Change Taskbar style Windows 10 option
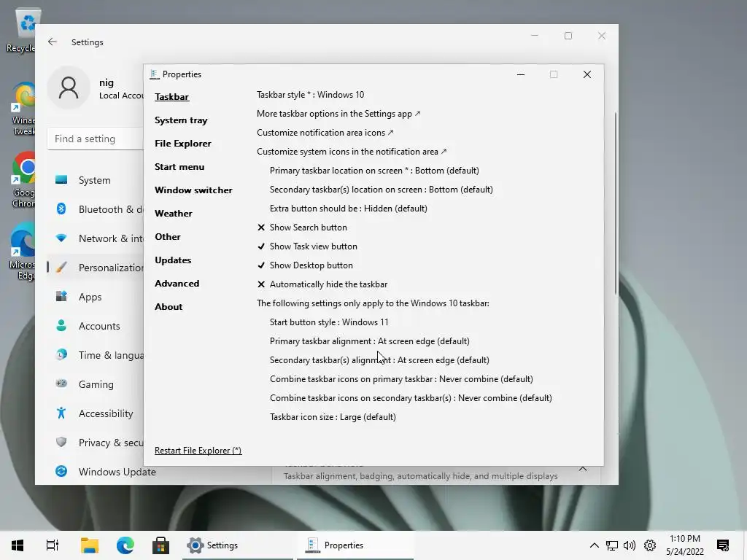The width and height of the screenshot is (747, 560). click(310, 94)
